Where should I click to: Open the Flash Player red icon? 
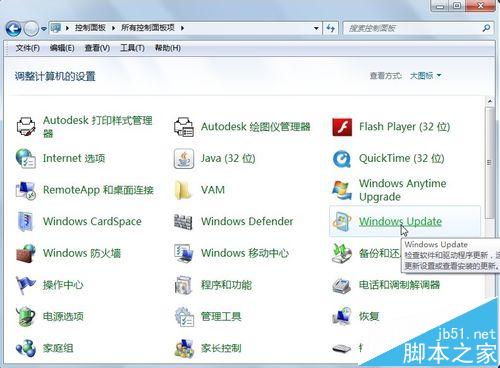click(342, 127)
